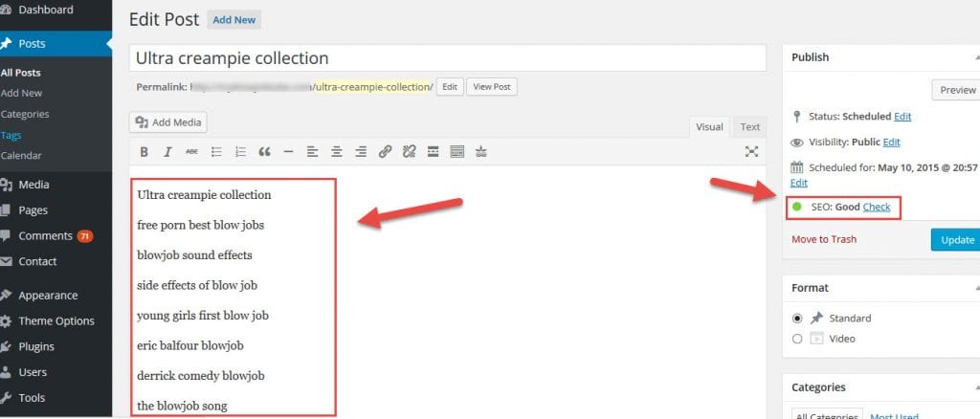This screenshot has width=980, height=419.
Task: Open distraction-free fullscreen mode icon
Action: pos(751,151)
